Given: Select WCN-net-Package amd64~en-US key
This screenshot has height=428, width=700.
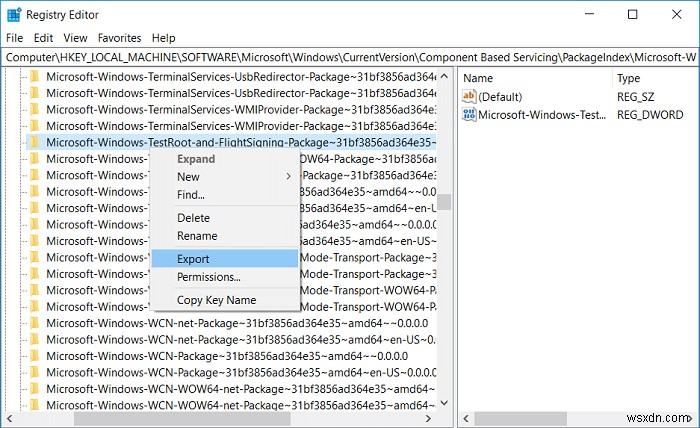Looking at the screenshot, I should [241, 340].
